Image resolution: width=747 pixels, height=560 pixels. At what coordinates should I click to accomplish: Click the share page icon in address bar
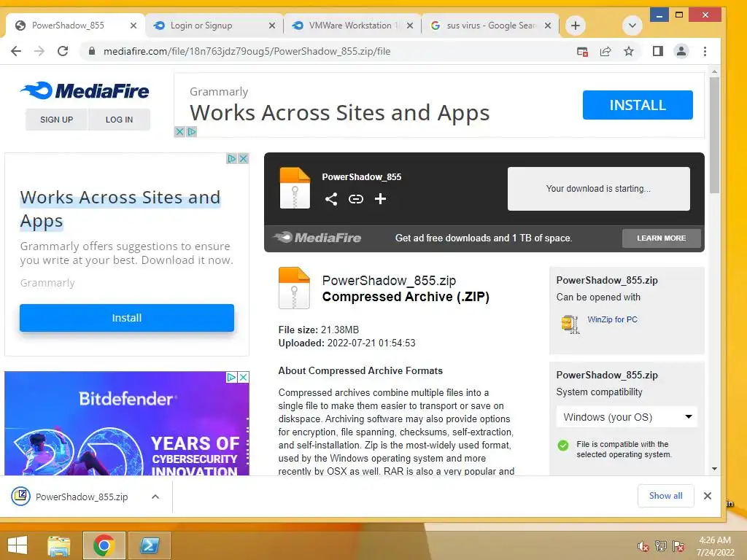click(605, 52)
